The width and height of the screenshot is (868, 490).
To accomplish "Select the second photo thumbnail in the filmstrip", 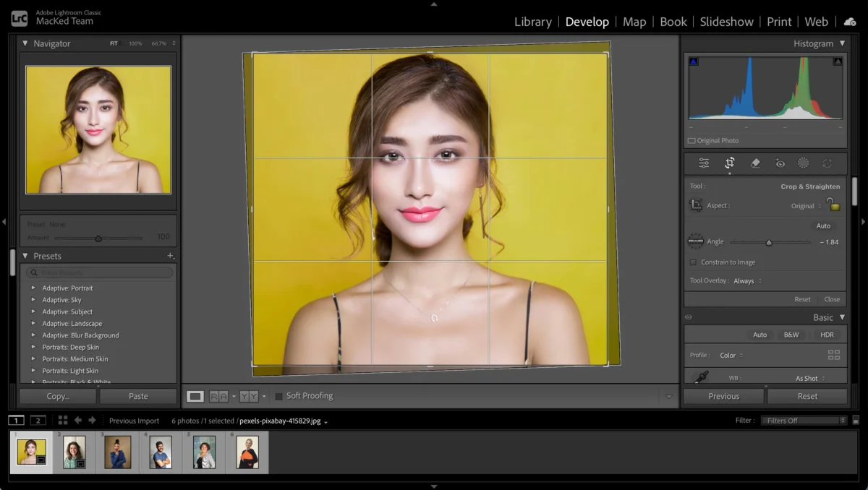I will (x=75, y=452).
